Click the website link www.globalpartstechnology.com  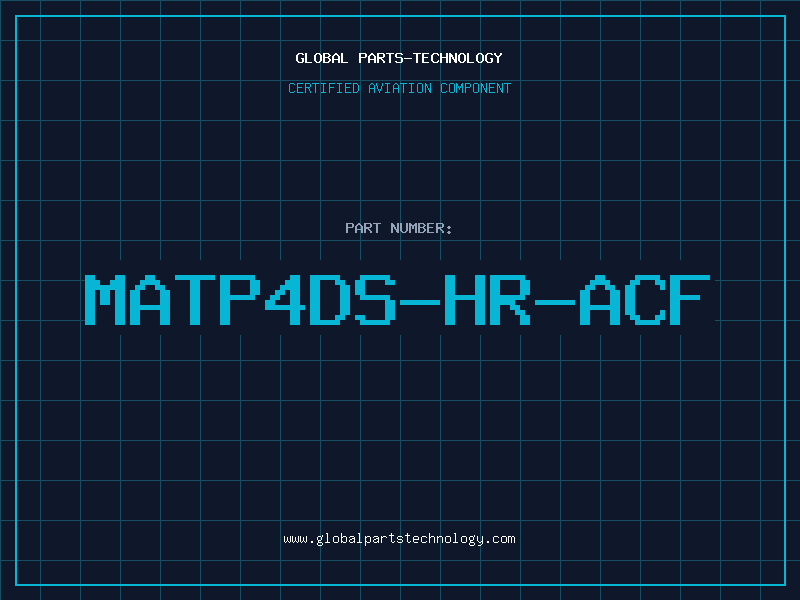click(399, 539)
